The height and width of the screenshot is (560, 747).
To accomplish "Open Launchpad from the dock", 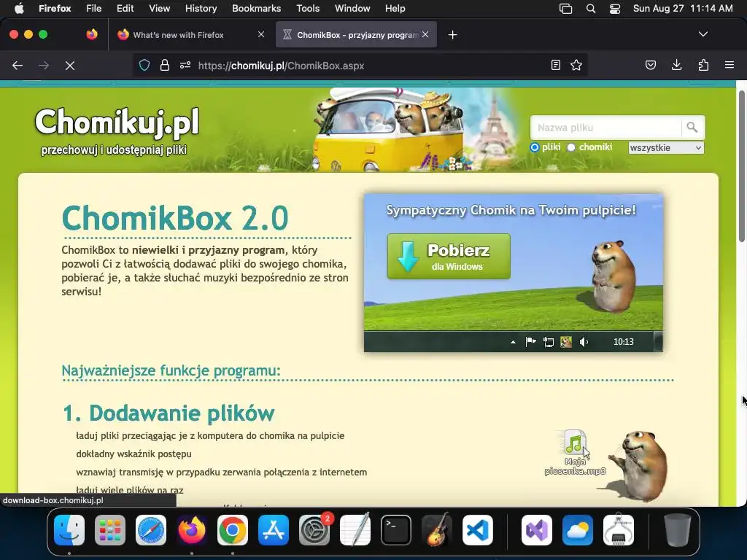I will [110, 530].
